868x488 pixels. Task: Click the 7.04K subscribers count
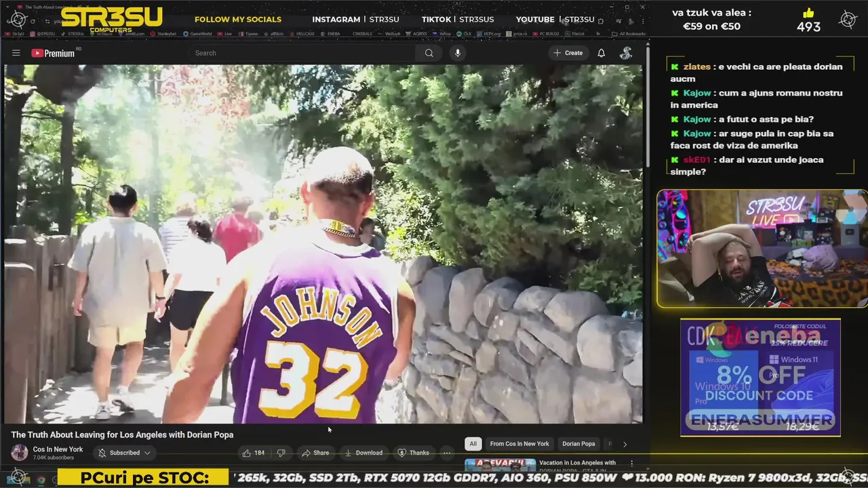point(54,458)
